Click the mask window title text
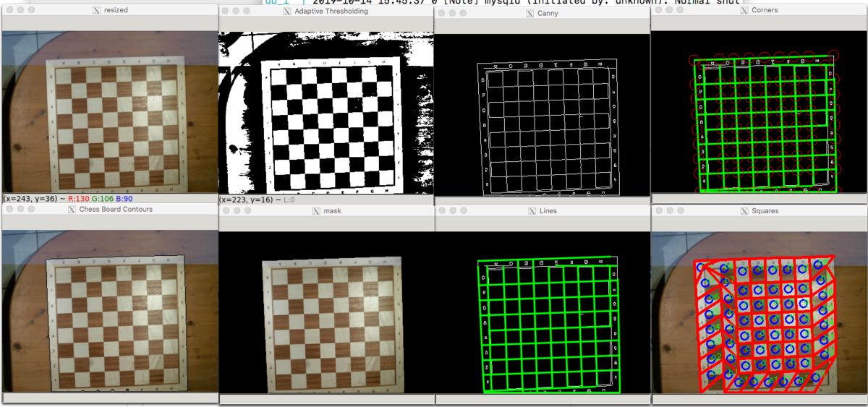Image resolution: width=868 pixels, height=407 pixels. pyautogui.click(x=333, y=210)
